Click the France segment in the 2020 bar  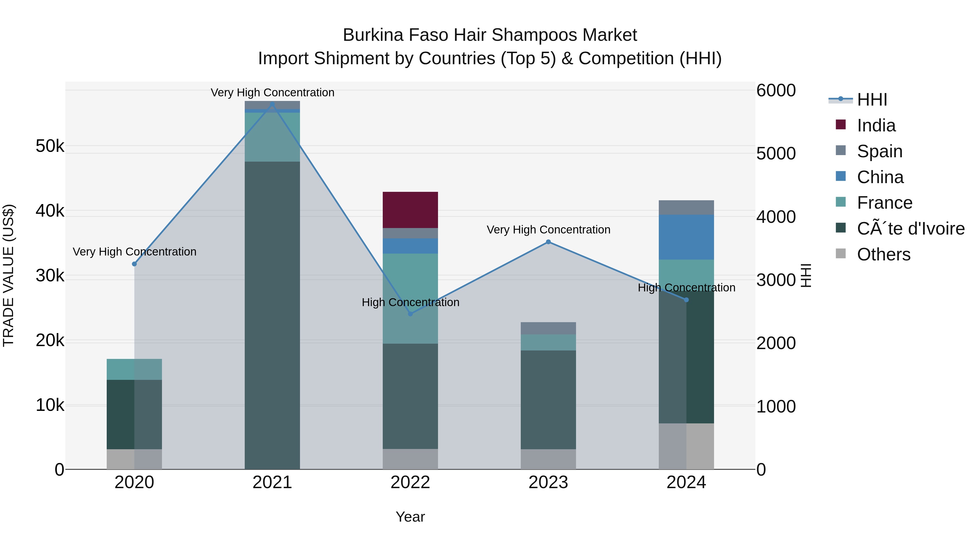coord(134,370)
